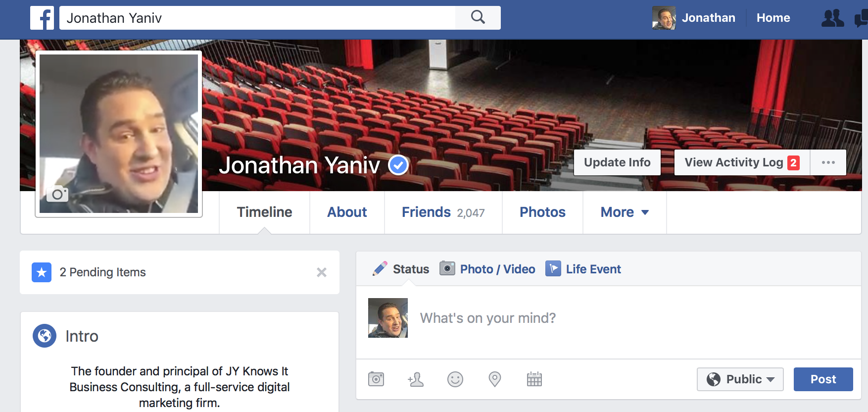Open the three-dots profile options menu
Viewport: 868px width, 412px height.
tap(828, 162)
